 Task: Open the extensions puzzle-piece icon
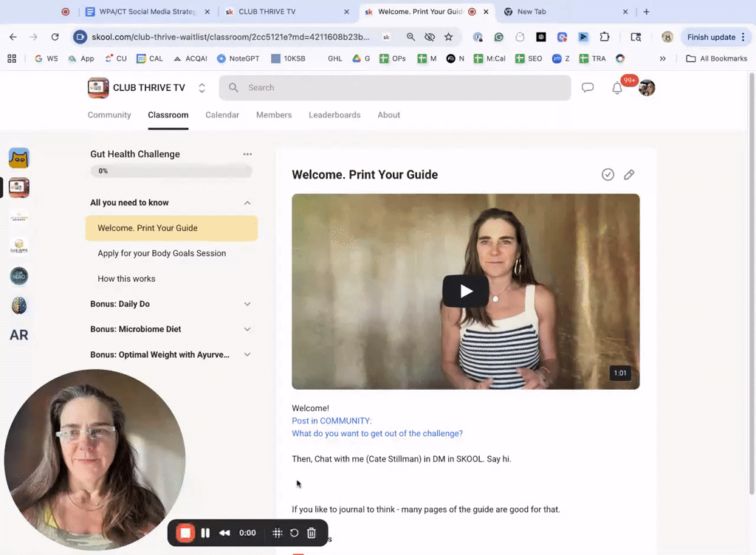[x=604, y=37]
